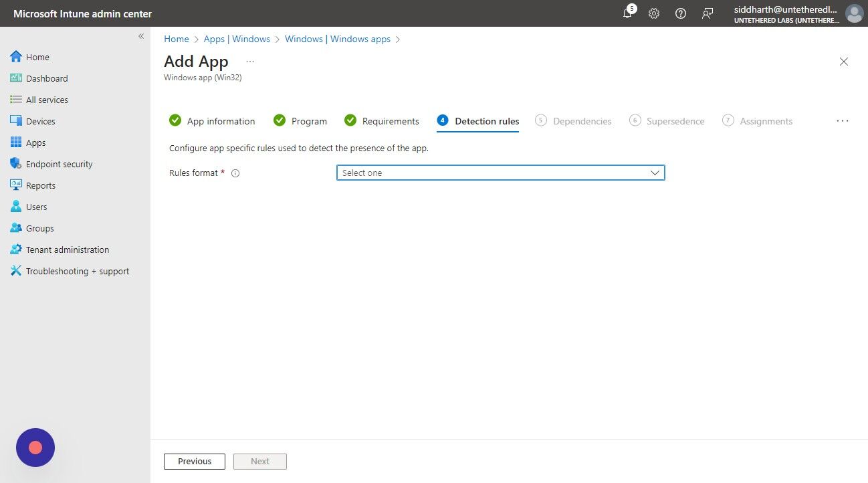Click the feedback icon in top bar
Viewport: 868px width, 483px height.
(708, 13)
